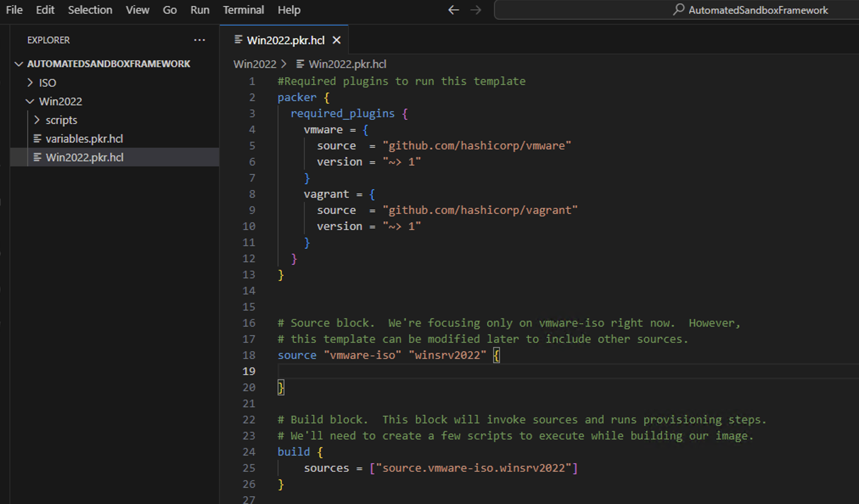Click the AutomatedSandboxFramework search box
Viewport: 859px width, 504px height.
click(677, 10)
